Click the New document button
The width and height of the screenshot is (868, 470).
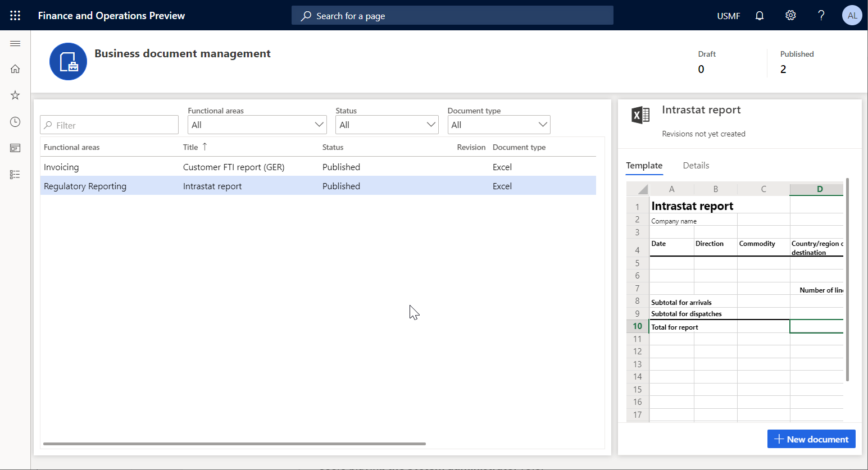(811, 439)
